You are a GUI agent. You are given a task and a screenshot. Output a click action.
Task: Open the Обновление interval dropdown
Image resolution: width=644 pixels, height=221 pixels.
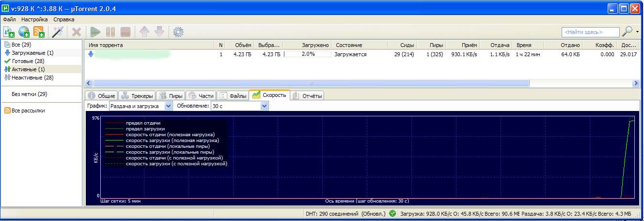pyautogui.click(x=264, y=106)
